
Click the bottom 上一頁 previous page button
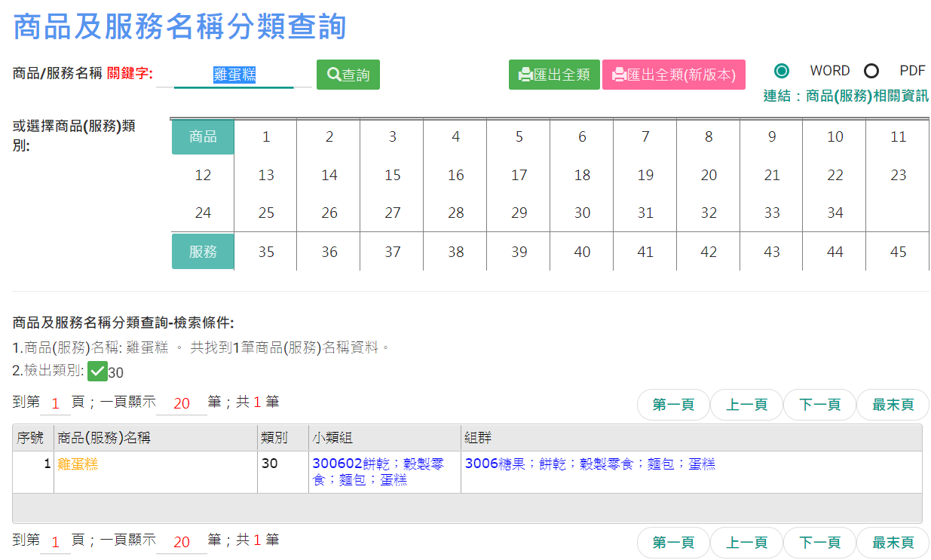[746, 543]
